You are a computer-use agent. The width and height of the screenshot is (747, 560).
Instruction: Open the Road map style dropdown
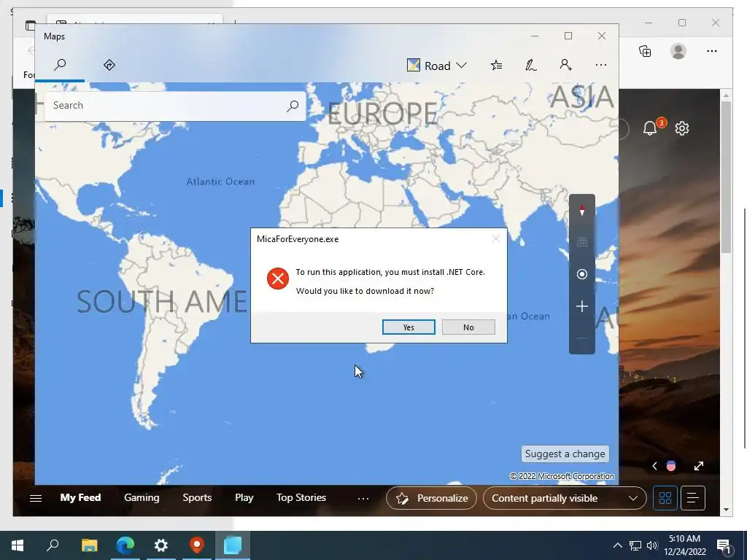(436, 65)
